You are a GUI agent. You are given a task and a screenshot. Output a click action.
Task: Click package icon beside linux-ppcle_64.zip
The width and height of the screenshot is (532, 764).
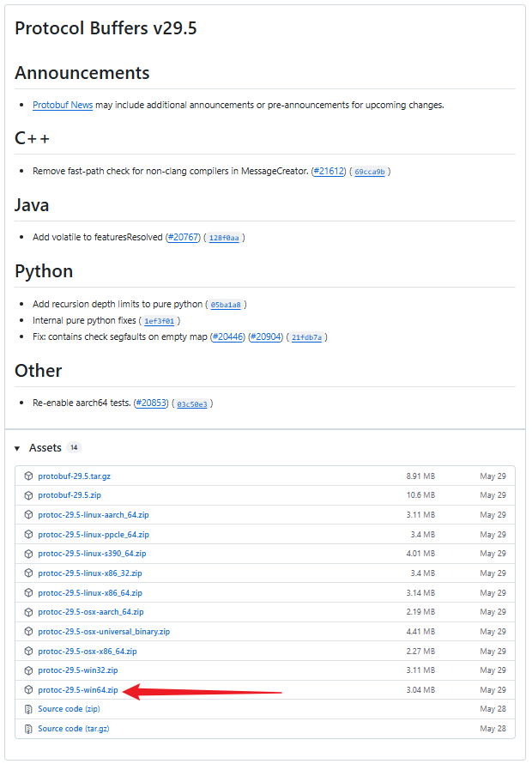pyautogui.click(x=28, y=535)
